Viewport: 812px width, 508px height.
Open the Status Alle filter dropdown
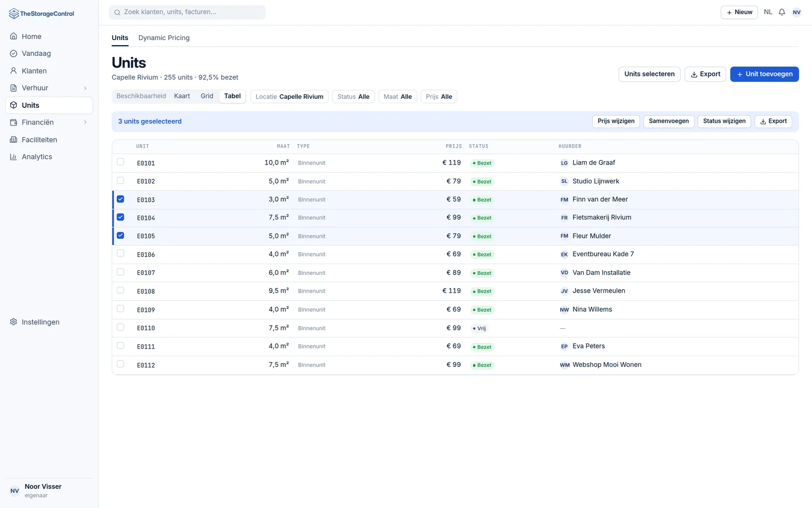click(354, 97)
